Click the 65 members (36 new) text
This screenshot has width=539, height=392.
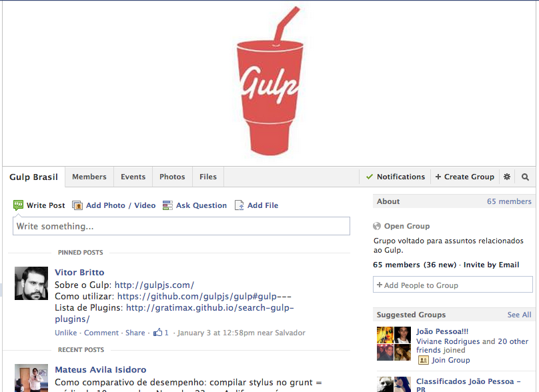pyautogui.click(x=414, y=265)
